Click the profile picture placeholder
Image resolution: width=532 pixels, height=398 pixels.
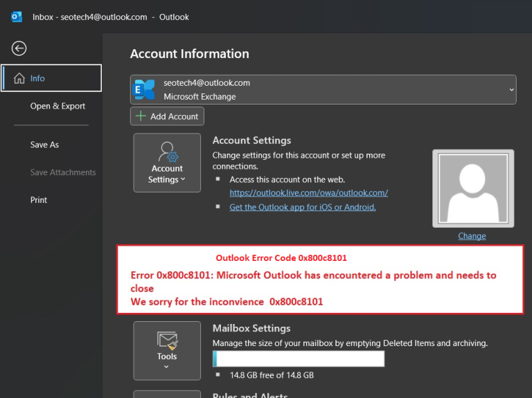click(x=473, y=188)
